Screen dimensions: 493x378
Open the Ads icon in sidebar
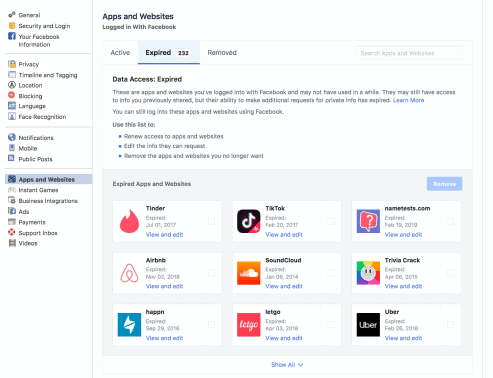pyautogui.click(x=12, y=211)
